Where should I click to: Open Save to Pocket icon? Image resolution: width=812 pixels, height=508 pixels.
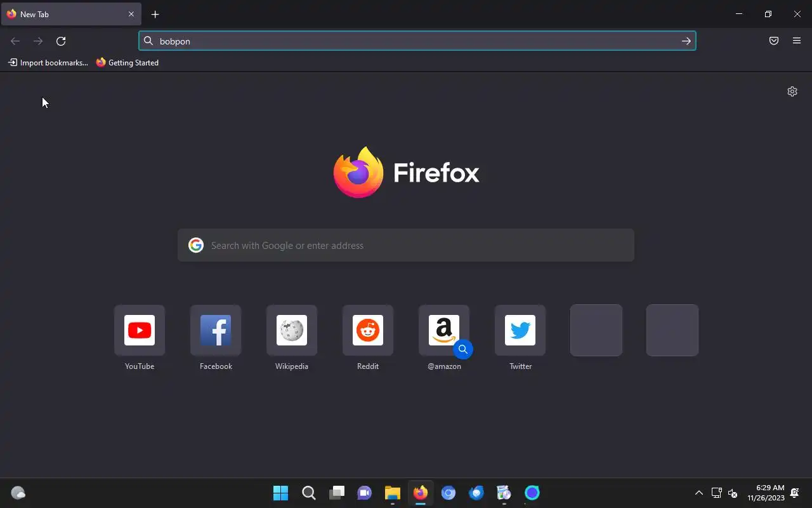(x=774, y=41)
